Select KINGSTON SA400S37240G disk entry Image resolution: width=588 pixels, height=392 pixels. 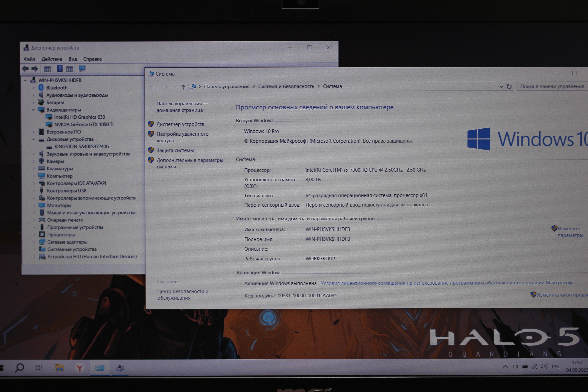(x=82, y=147)
